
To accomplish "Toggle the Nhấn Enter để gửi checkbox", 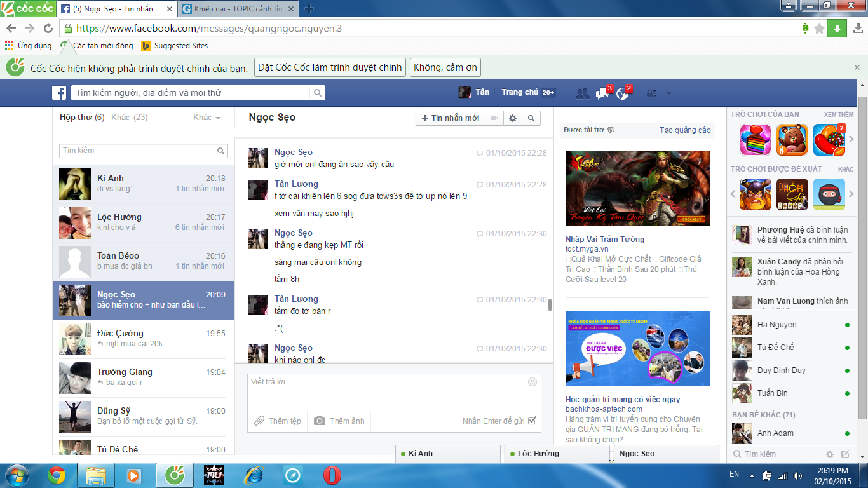I will (x=532, y=421).
